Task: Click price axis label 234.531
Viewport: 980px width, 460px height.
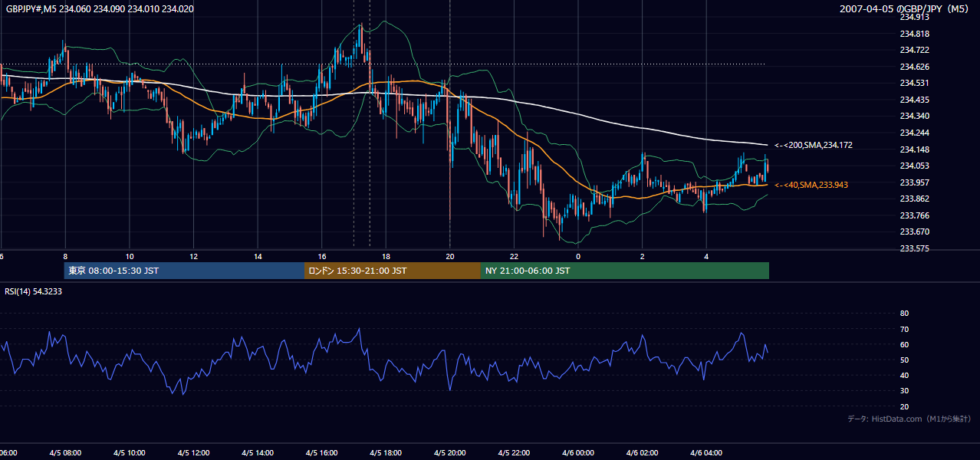Action: tap(915, 83)
